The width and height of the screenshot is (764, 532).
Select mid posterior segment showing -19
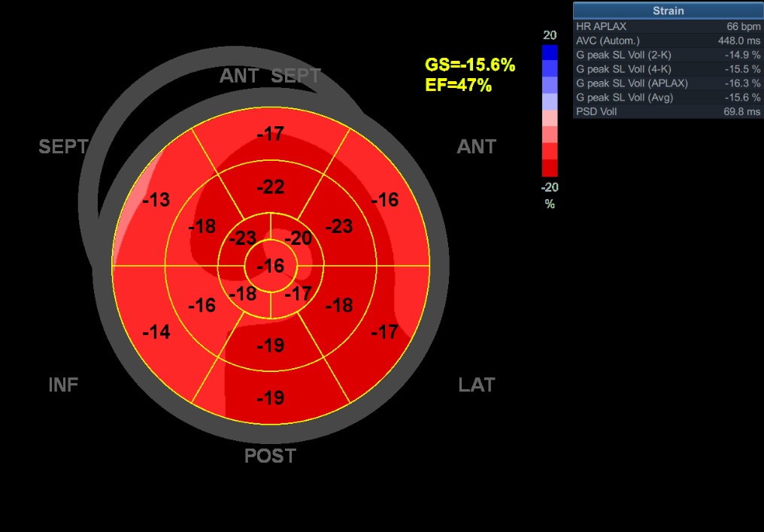[x=271, y=346]
